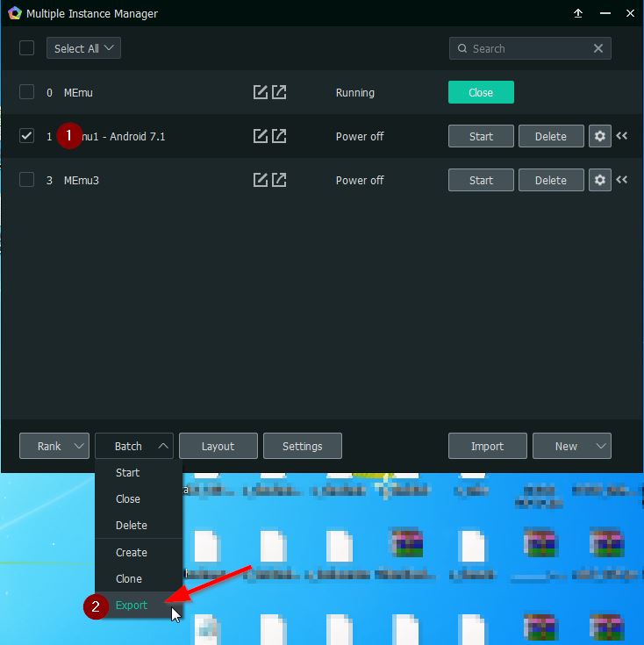This screenshot has height=645, width=644.
Task: Open the Rank dropdown
Action: [54, 446]
